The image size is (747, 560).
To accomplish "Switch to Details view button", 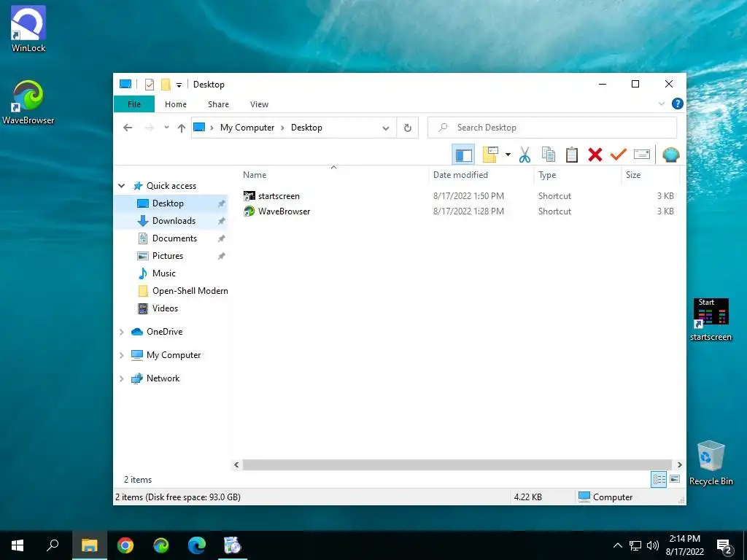I will tap(659, 480).
